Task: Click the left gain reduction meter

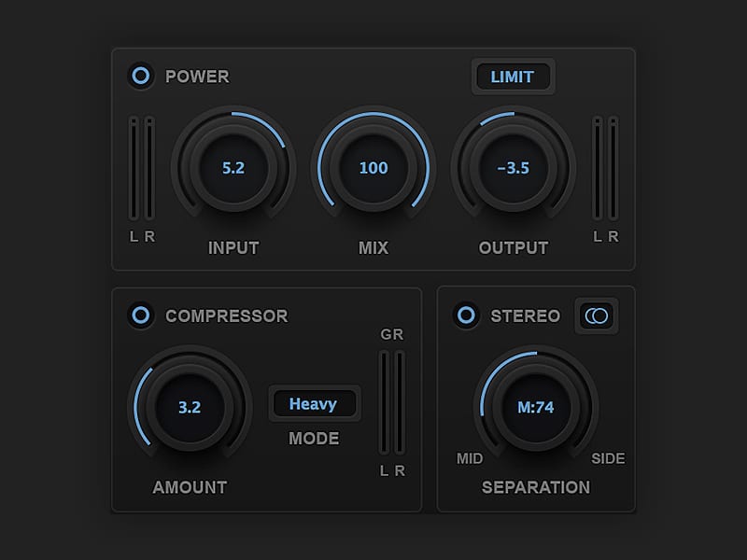Action: tap(384, 403)
